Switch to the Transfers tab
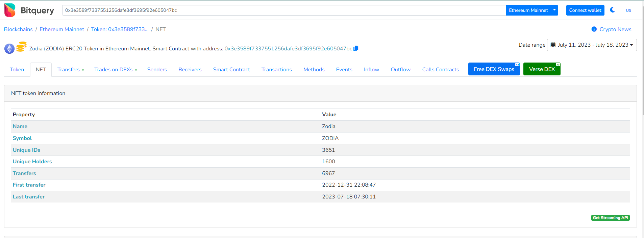Image resolution: width=644 pixels, height=238 pixels. tap(71, 69)
